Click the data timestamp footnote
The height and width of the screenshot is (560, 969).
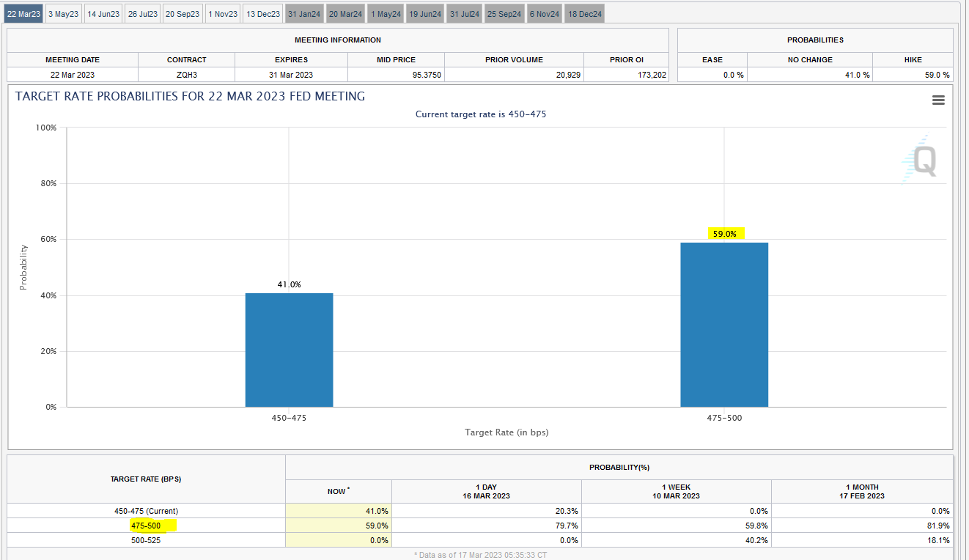[x=480, y=555]
